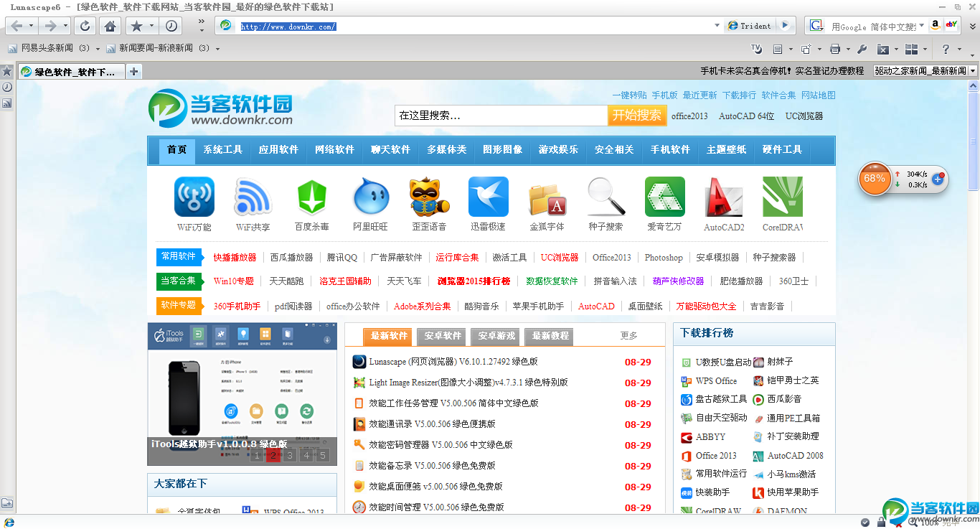This screenshot has height=529, width=980.
Task: Switch to the 安卓软件 tab
Action: (443, 336)
